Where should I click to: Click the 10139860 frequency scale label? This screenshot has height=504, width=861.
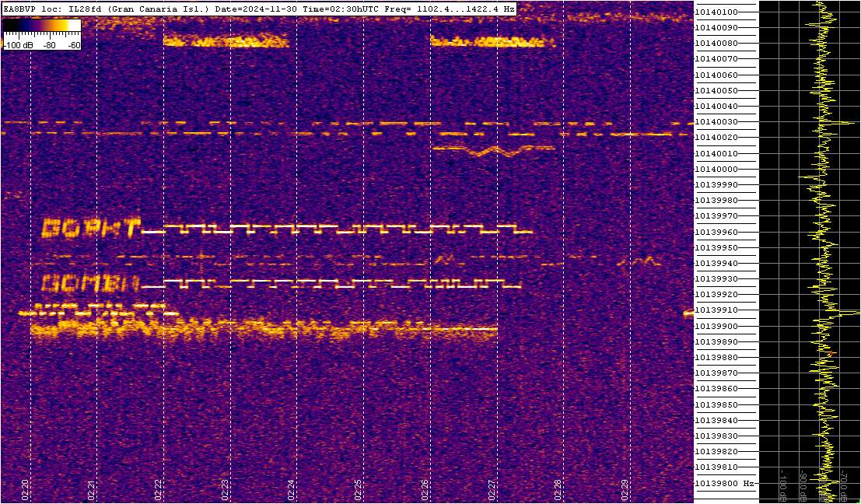click(716, 389)
